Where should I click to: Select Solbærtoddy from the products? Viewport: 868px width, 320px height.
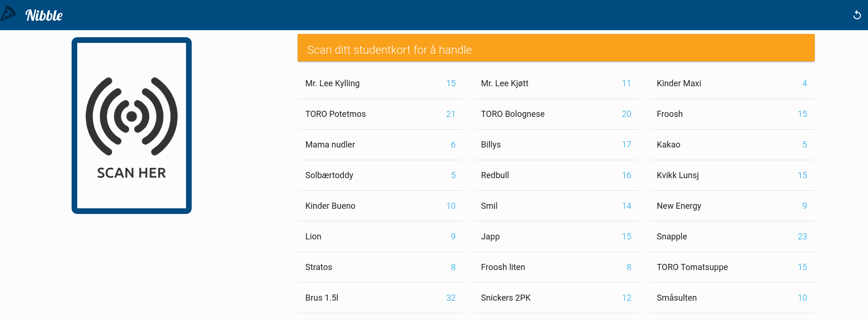pos(380,175)
